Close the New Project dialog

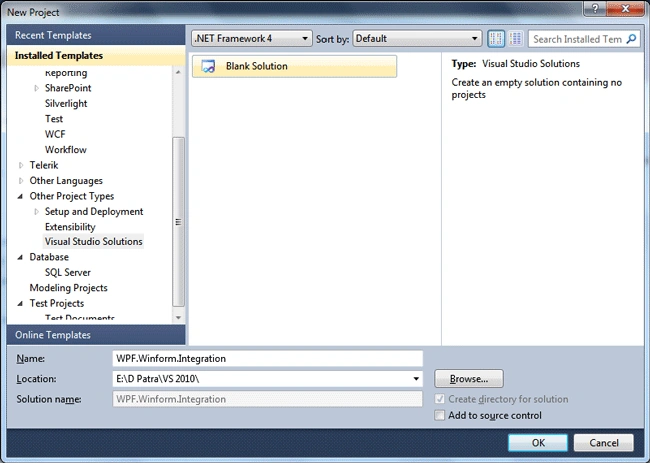coord(625,8)
